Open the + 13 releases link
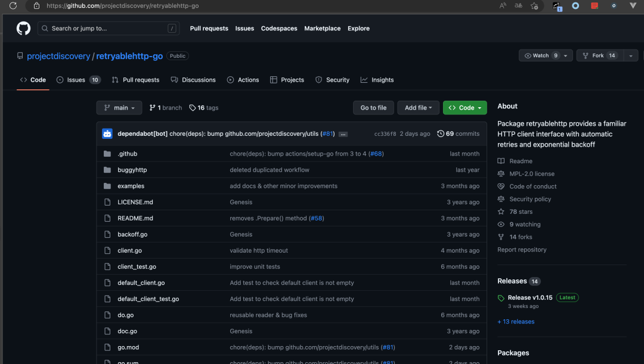The image size is (644, 364). click(x=516, y=322)
